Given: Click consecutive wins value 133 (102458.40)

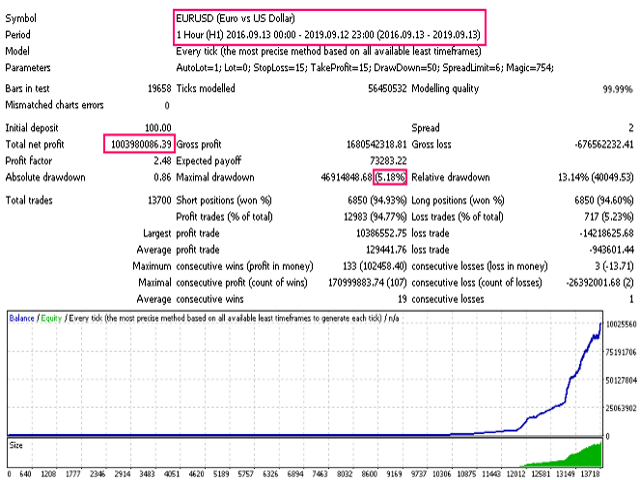Looking at the screenshot, I should (375, 266).
